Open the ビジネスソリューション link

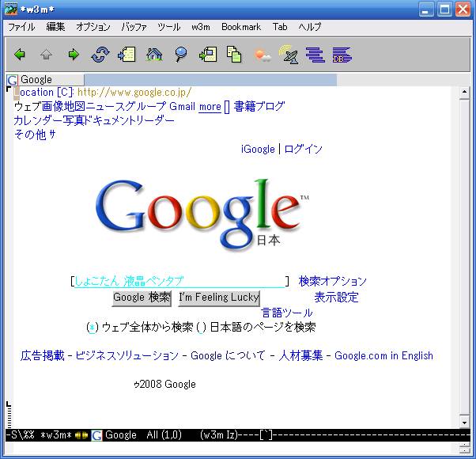pyautogui.click(x=127, y=355)
